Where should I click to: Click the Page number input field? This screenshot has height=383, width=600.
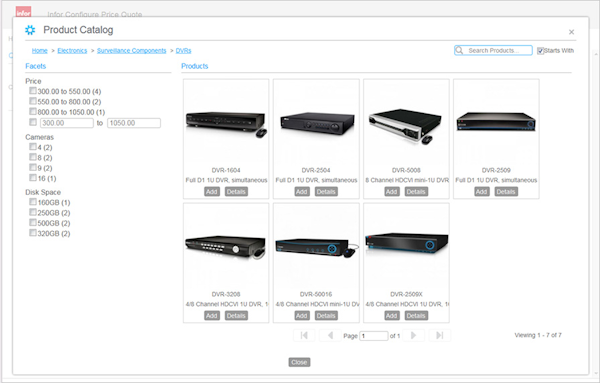(x=374, y=336)
